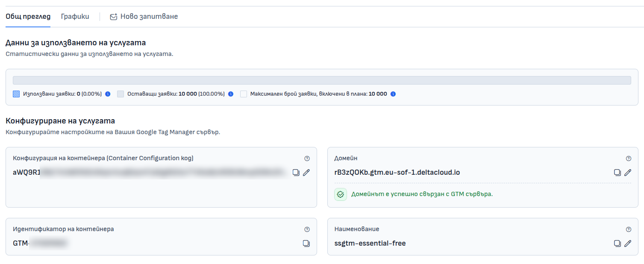The image size is (644, 264).
Task: Edit the Домейн field value
Action: pyautogui.click(x=628, y=173)
